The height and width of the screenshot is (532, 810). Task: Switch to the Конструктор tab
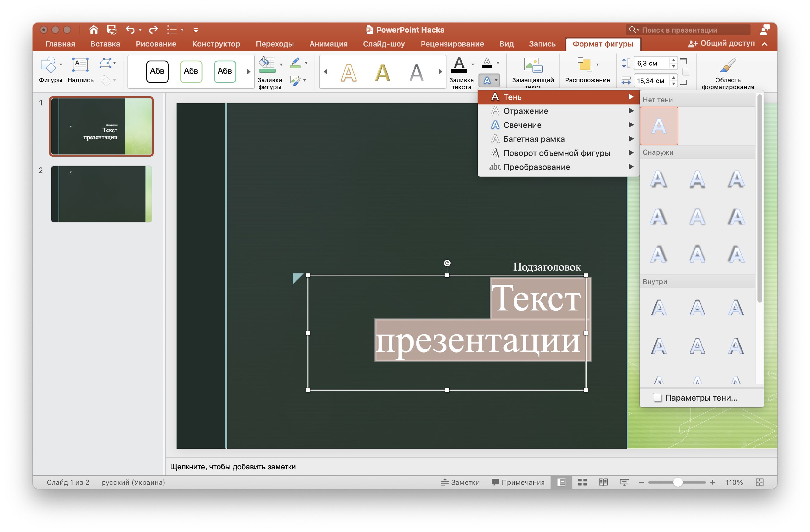216,44
